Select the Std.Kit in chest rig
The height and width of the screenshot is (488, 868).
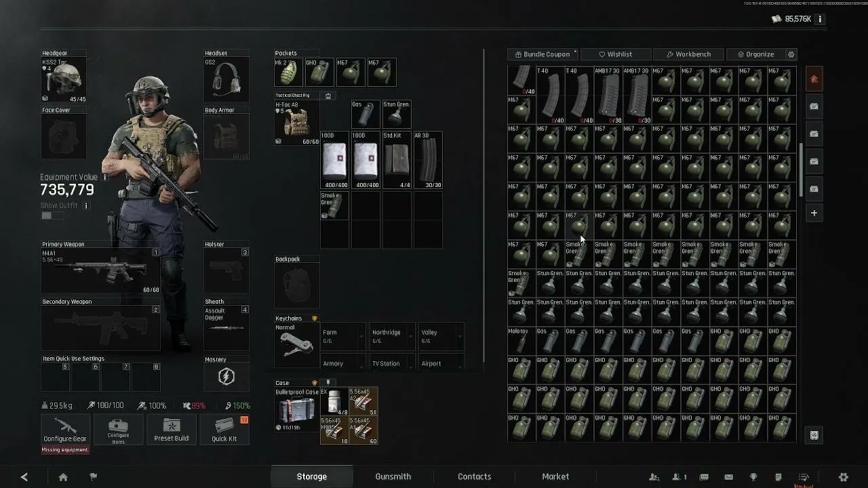[x=397, y=160]
